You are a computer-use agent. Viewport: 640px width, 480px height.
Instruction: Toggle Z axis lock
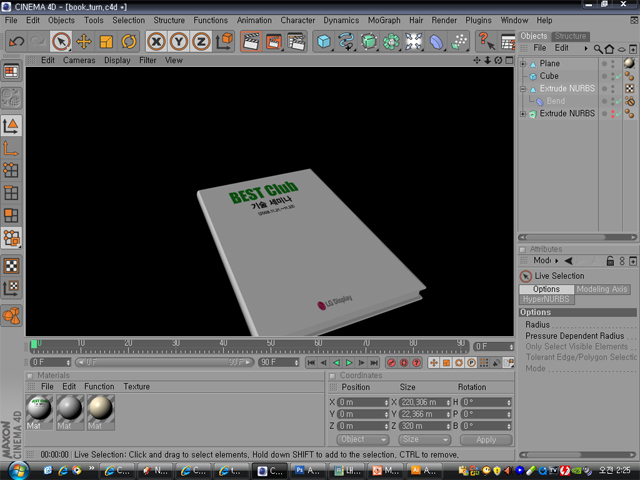(x=201, y=42)
